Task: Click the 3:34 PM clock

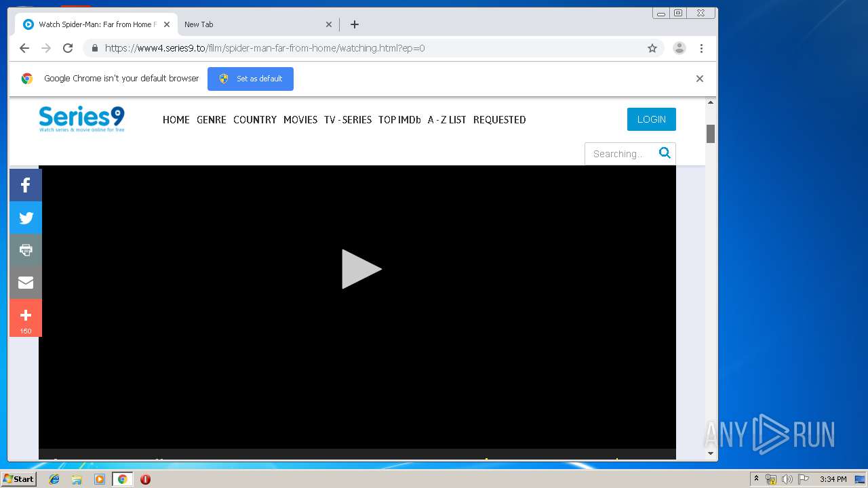Action: pos(833,479)
